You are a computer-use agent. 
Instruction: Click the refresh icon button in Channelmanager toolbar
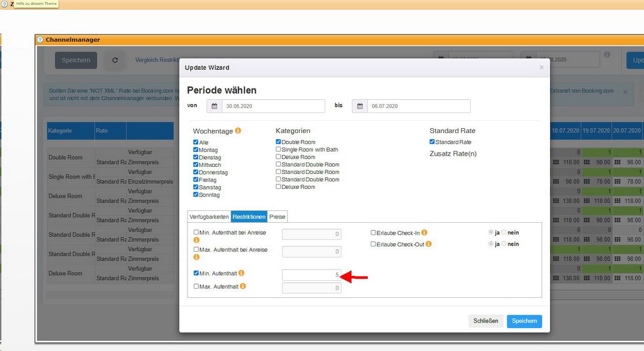(x=115, y=61)
